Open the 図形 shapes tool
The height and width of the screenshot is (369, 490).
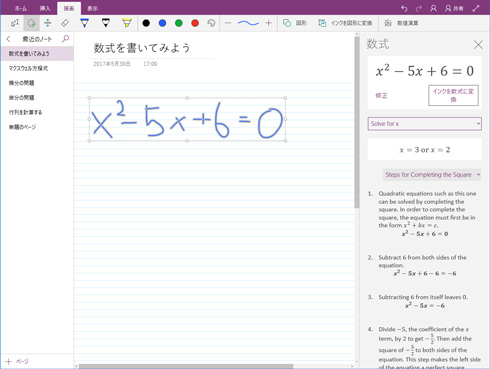295,23
